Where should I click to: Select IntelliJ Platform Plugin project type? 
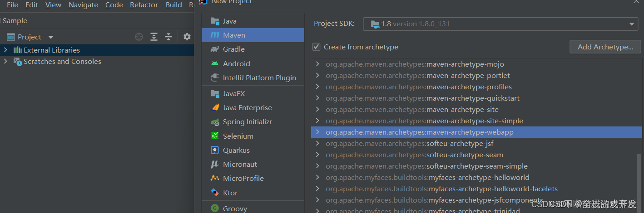[253, 77]
